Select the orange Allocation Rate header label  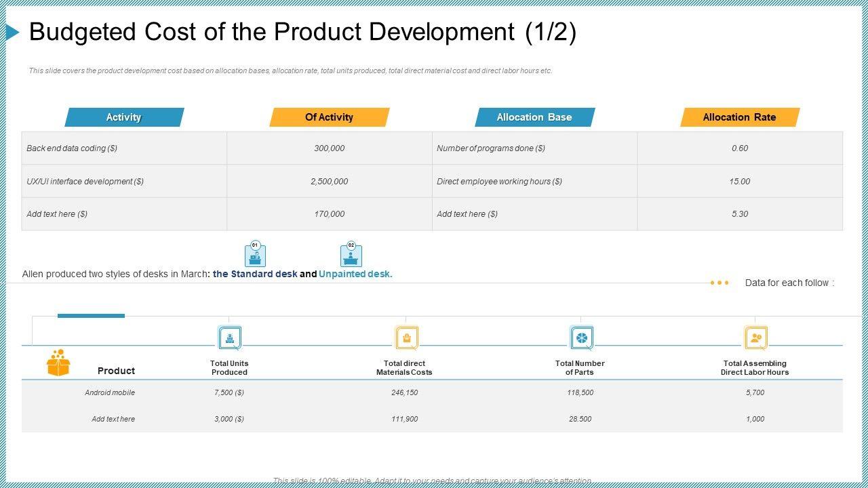pos(740,117)
